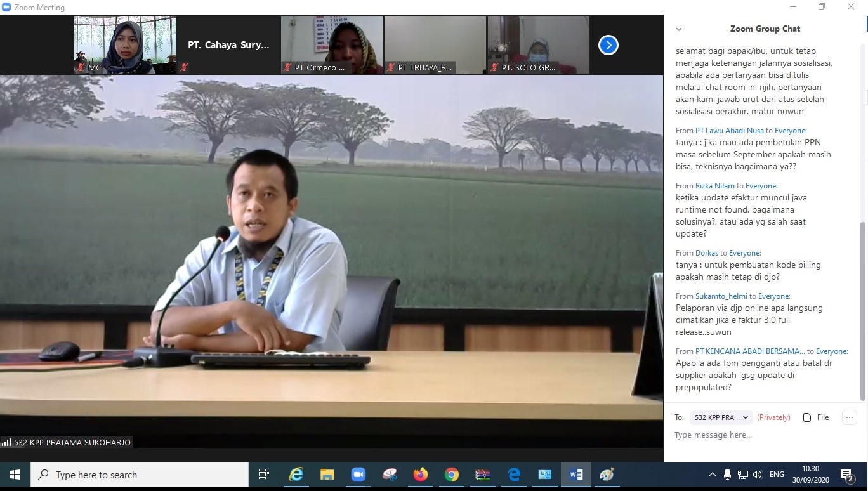Show next participants with blue arrow button

click(608, 45)
